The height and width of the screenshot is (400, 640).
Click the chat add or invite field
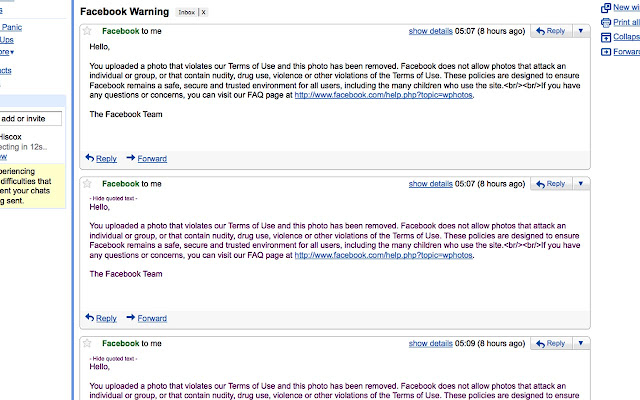click(31, 118)
